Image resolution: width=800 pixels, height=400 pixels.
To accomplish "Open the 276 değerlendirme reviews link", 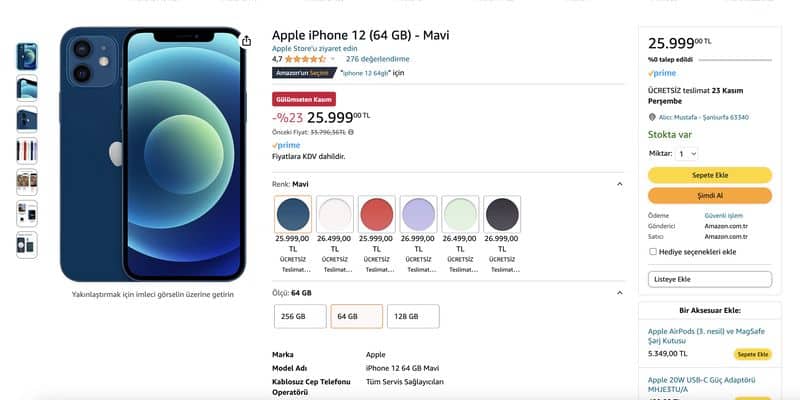I will click(x=378, y=59).
